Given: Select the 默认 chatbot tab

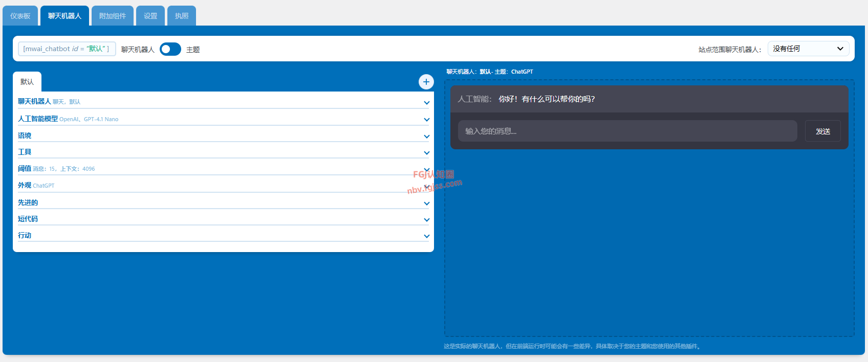Looking at the screenshot, I should pos(27,82).
